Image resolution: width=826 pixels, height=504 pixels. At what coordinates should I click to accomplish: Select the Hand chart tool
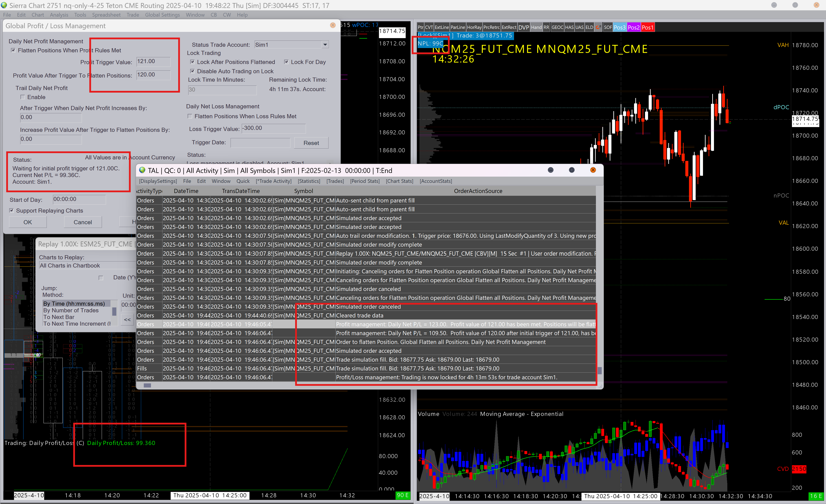click(x=536, y=28)
